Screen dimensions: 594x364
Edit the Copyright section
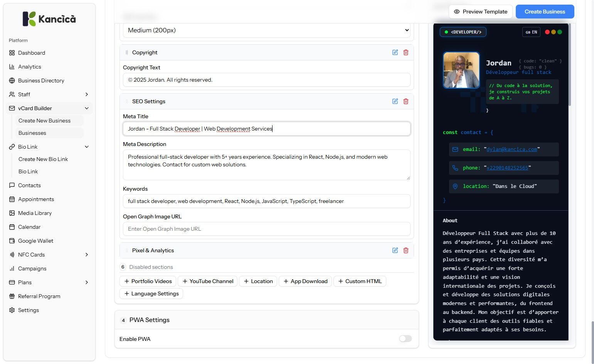395,52
